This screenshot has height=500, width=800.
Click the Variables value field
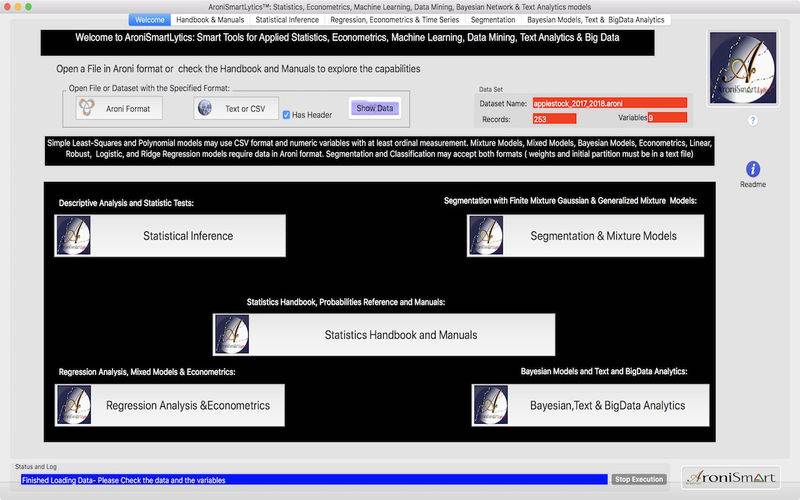[667, 117]
